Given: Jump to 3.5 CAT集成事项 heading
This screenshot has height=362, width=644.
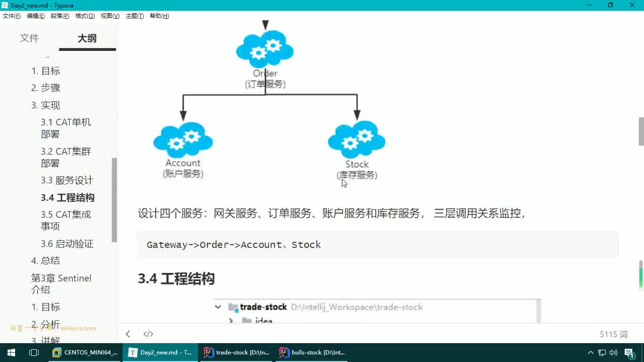Looking at the screenshot, I should (x=66, y=221).
